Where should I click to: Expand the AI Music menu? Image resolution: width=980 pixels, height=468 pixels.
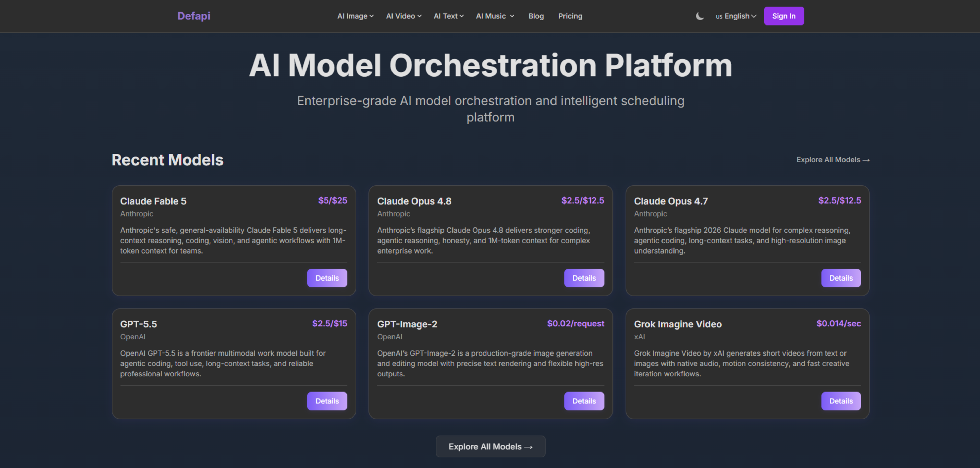coord(495,16)
